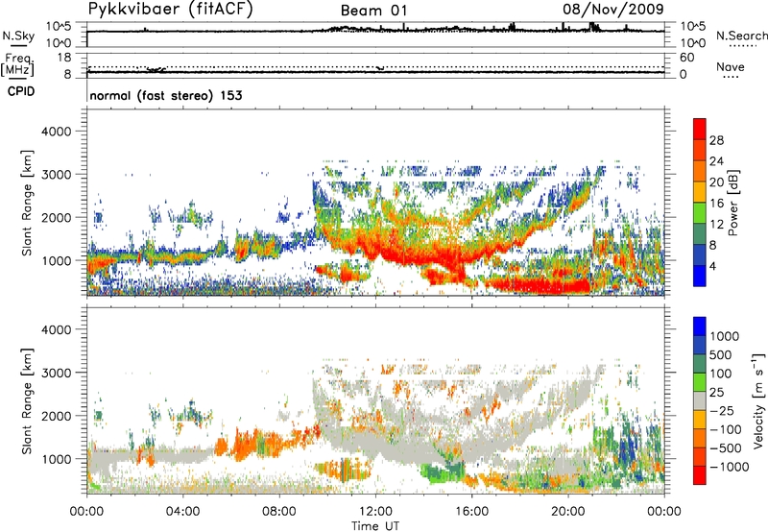This screenshot has height=532, width=768.
Task: Select the -1000 label on velocity colorbar
Action: click(730, 467)
